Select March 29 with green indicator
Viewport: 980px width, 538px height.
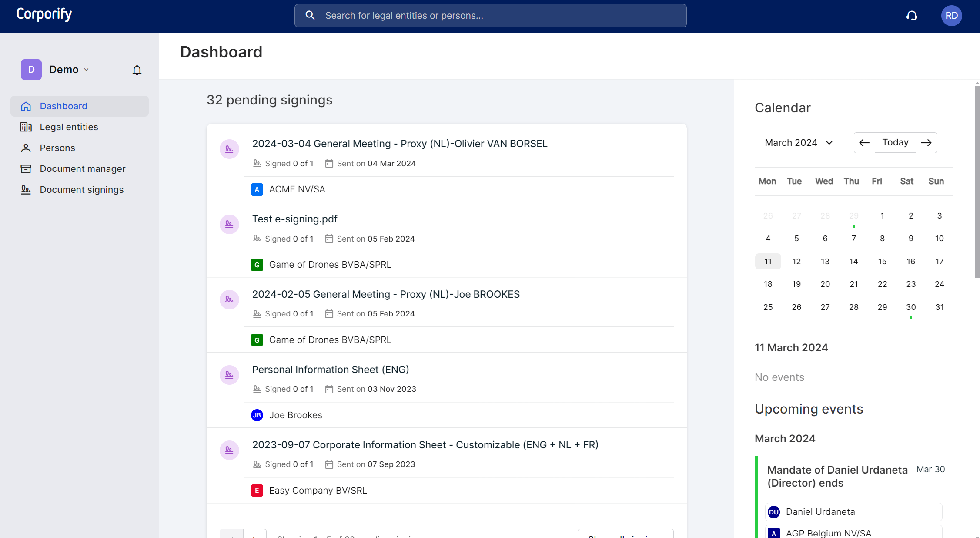click(853, 215)
